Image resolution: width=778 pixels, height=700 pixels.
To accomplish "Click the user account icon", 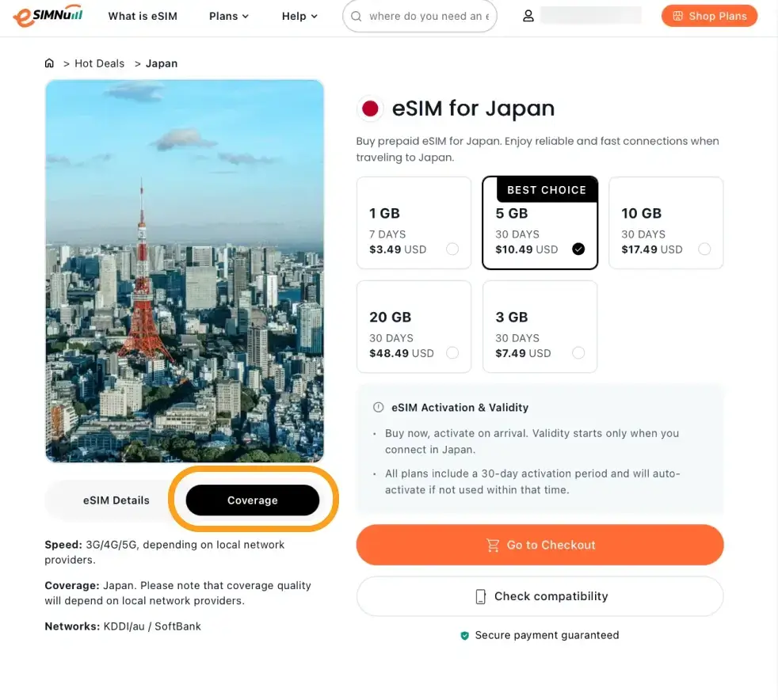I will tap(528, 17).
